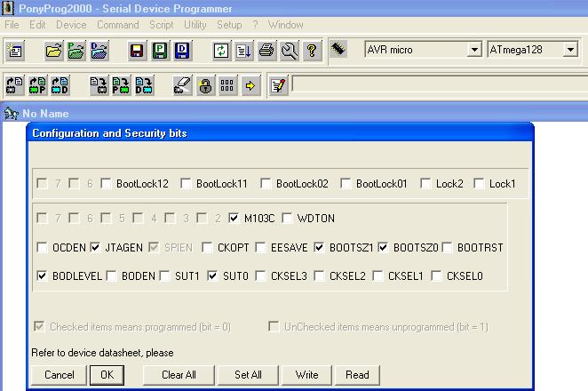Click Write Program memory P icon

[x=121, y=85]
